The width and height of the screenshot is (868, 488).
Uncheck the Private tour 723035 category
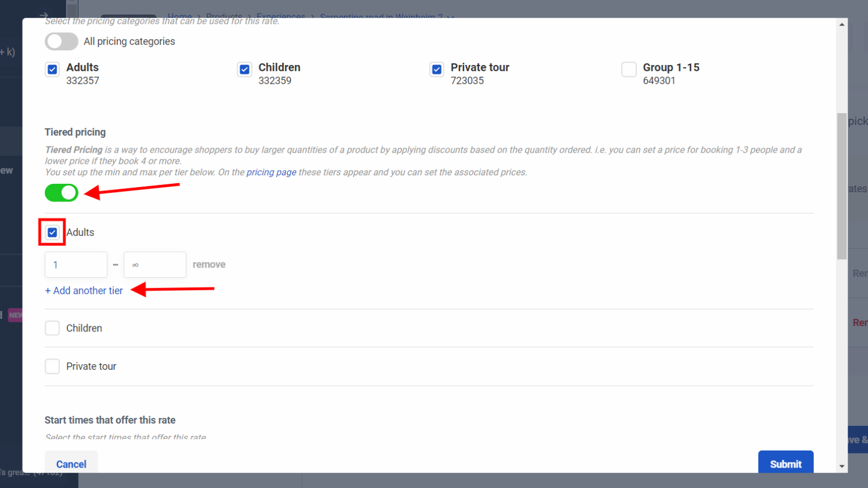(437, 70)
